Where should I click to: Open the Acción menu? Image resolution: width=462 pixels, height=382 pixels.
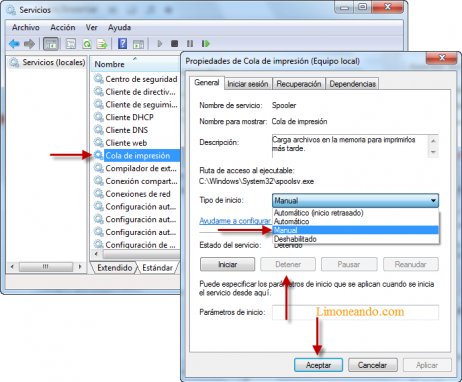click(63, 27)
